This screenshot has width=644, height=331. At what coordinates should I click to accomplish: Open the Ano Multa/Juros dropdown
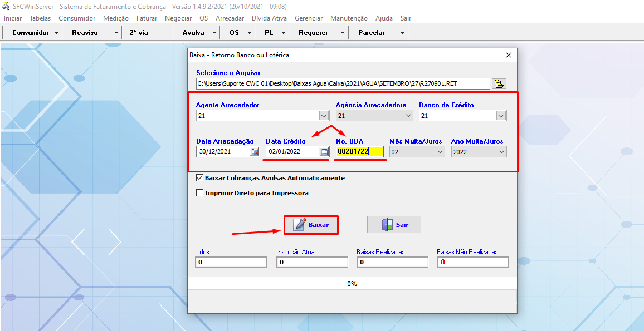click(501, 151)
